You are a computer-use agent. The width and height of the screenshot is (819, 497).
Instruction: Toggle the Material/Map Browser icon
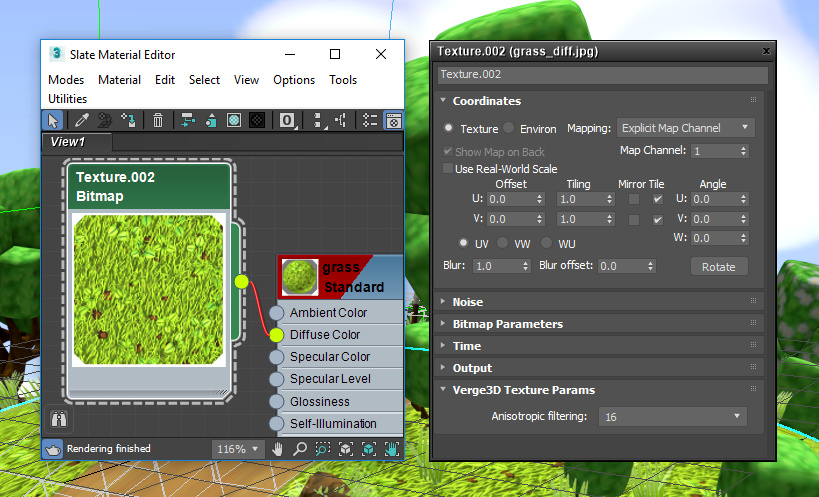click(370, 121)
